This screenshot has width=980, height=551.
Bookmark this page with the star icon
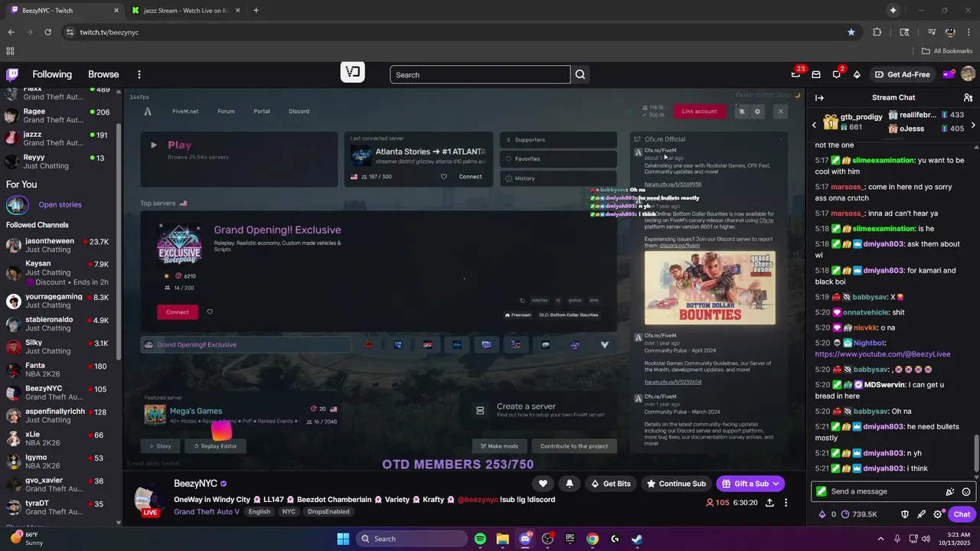851,32
